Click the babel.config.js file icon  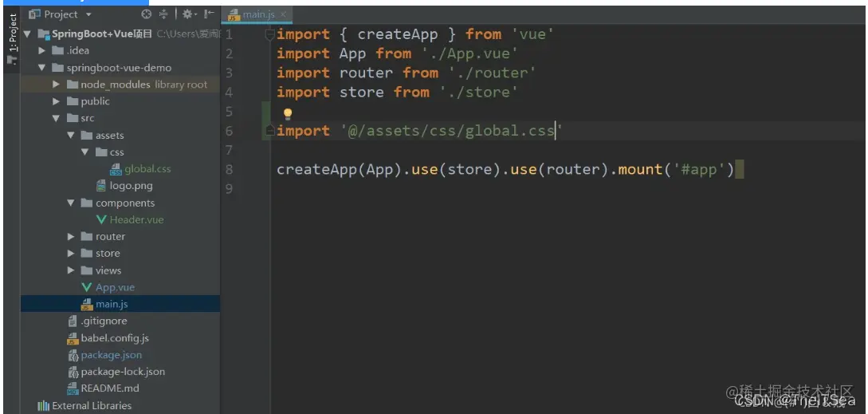[73, 338]
